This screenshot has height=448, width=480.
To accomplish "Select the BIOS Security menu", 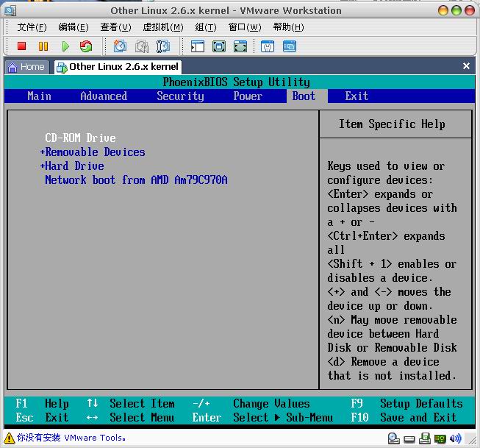I will (180, 96).
